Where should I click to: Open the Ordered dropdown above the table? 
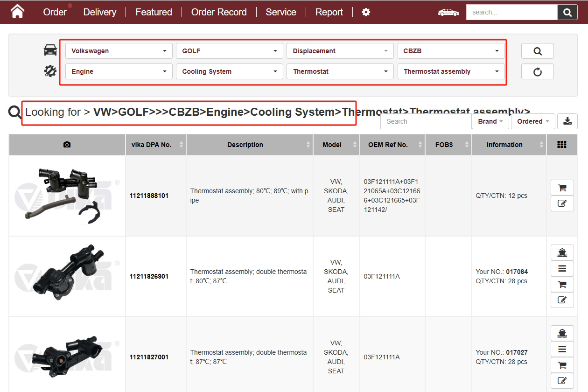pyautogui.click(x=532, y=121)
